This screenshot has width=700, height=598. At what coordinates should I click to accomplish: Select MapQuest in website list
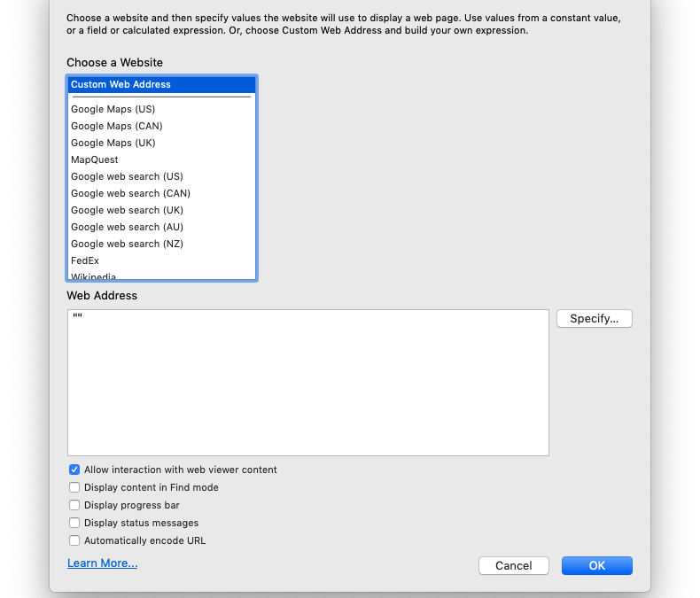pos(161,159)
